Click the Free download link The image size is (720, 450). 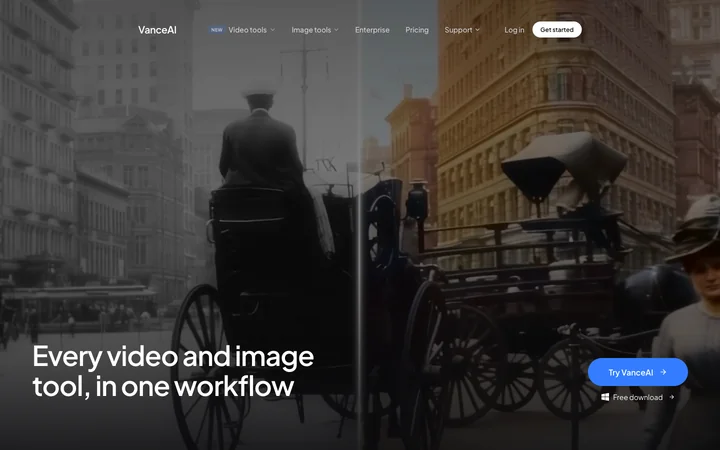point(637,397)
